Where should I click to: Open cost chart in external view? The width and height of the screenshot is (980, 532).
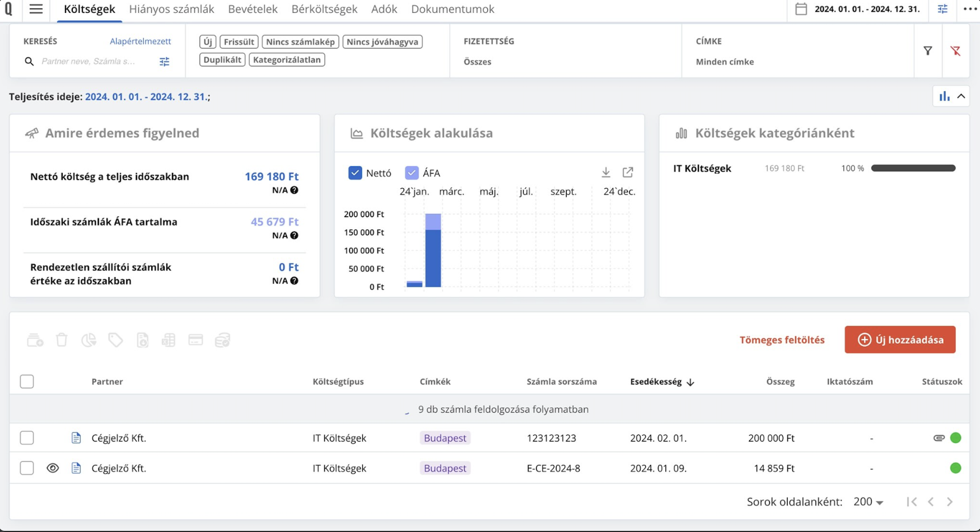pos(628,172)
